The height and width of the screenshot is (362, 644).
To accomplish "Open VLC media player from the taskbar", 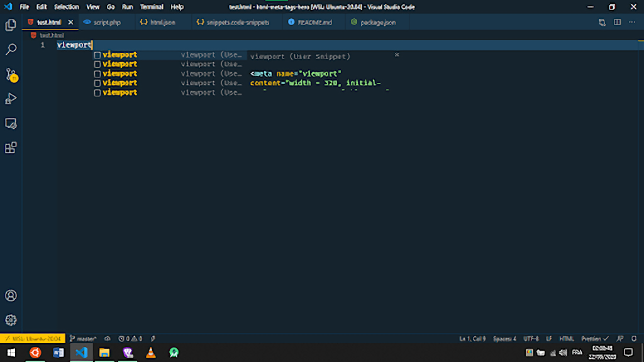I will click(x=151, y=353).
